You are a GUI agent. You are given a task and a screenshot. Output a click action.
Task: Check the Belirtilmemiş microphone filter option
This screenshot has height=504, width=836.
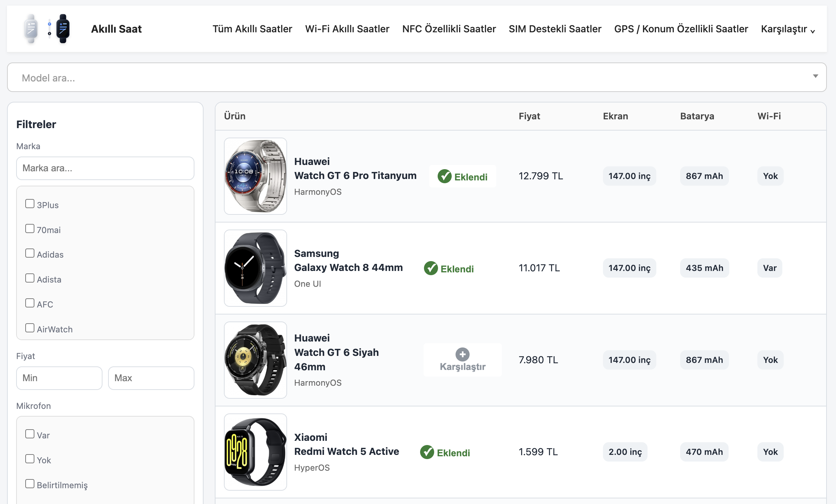pos(29,483)
